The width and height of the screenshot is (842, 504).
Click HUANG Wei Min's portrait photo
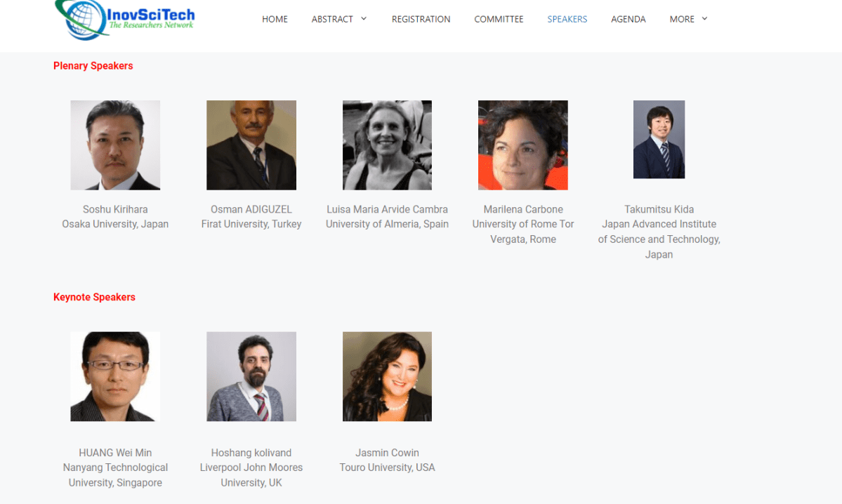click(115, 376)
